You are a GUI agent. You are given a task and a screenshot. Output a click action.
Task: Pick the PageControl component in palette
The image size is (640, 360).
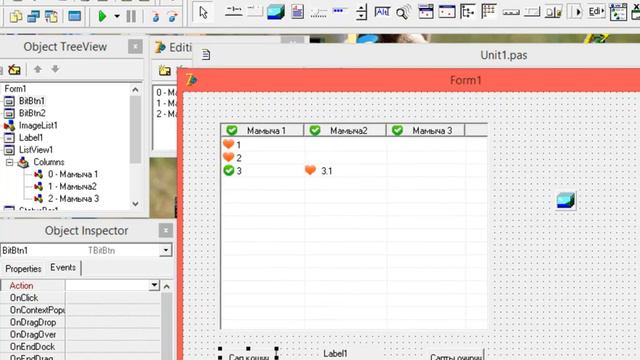click(x=255, y=11)
